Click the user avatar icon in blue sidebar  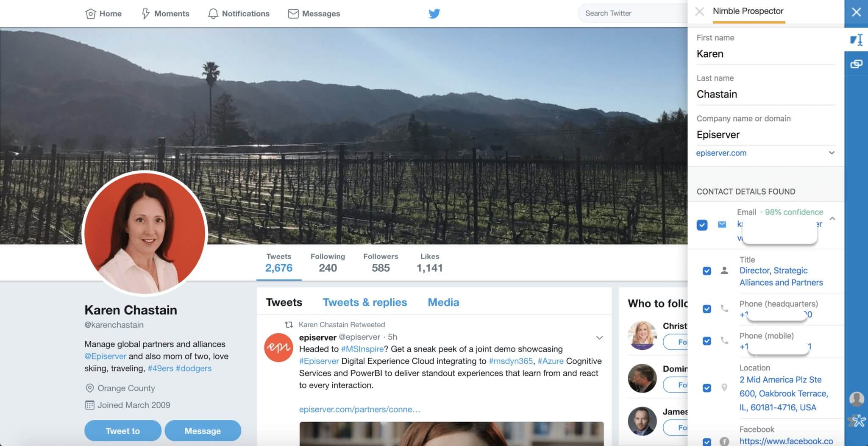click(x=857, y=399)
